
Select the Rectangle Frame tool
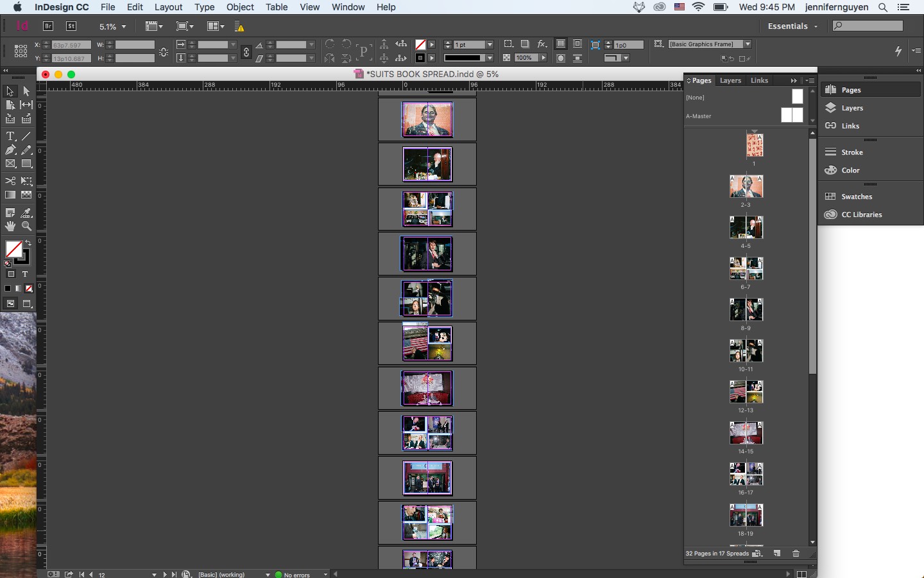pyautogui.click(x=10, y=164)
